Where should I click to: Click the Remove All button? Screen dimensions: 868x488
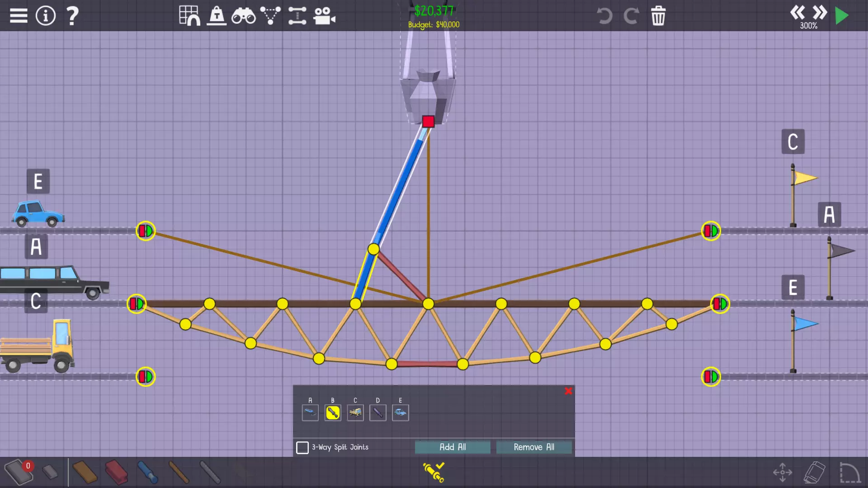534,447
